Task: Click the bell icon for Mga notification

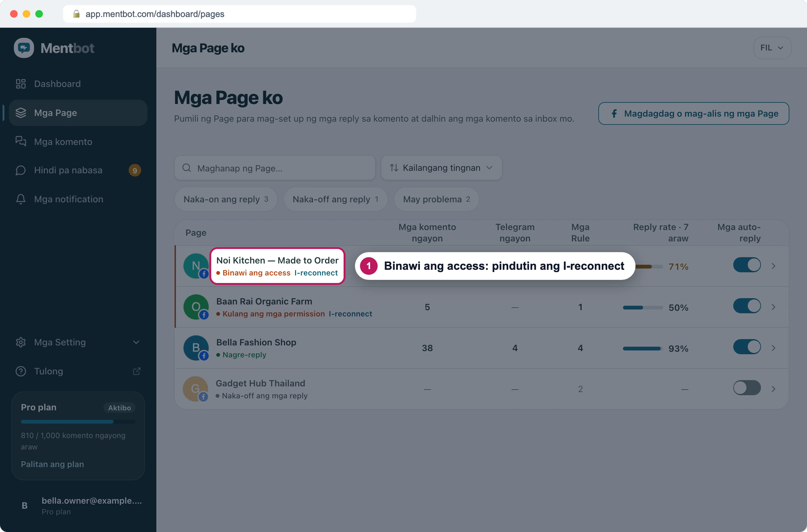Action: 21,199
